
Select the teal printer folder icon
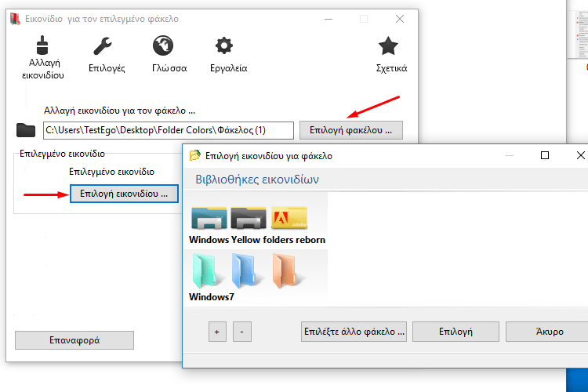[209, 218]
